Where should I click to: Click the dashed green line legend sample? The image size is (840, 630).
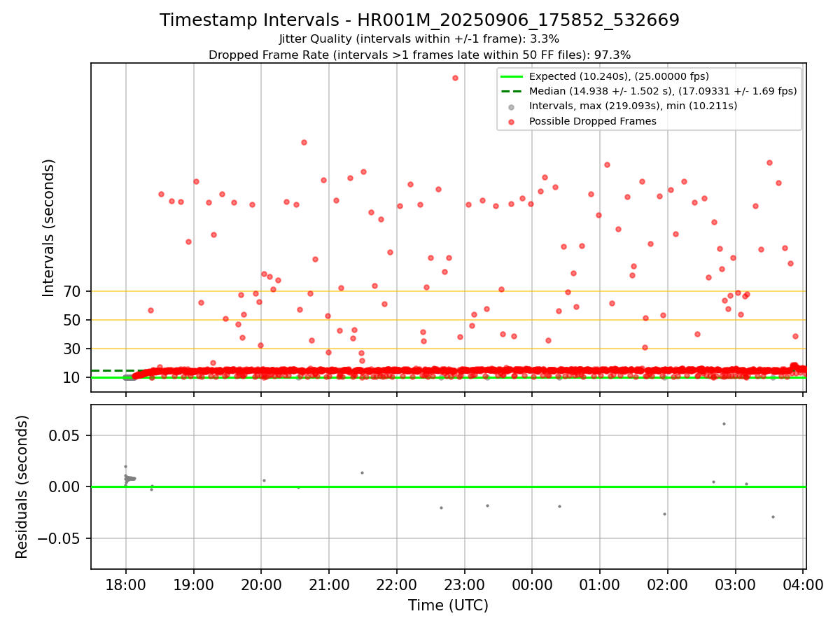click(512, 91)
